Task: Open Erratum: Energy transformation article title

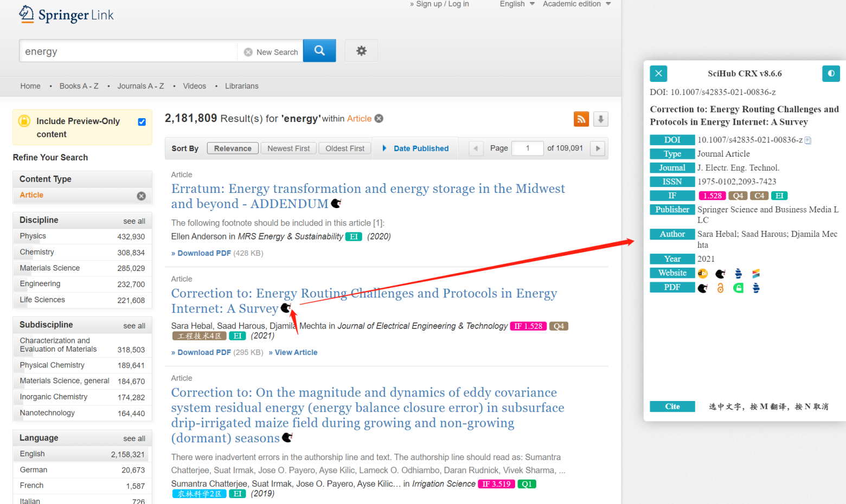Action: pos(368,196)
